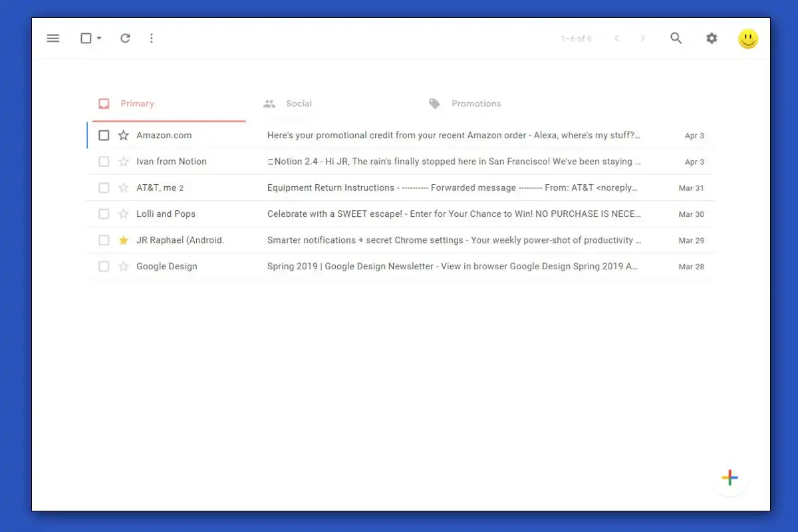The width and height of the screenshot is (798, 532).
Task: Go to older messages page arrow
Action: pos(642,39)
